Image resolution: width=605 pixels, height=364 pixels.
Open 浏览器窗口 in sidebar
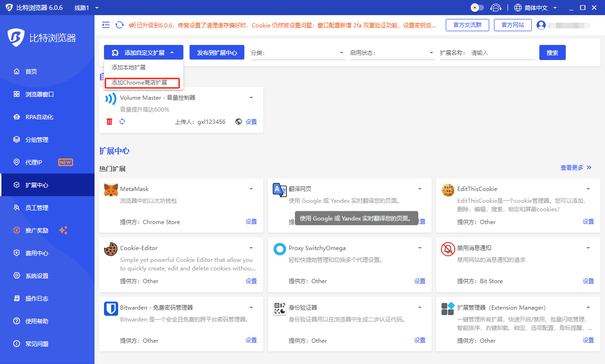[x=47, y=94]
